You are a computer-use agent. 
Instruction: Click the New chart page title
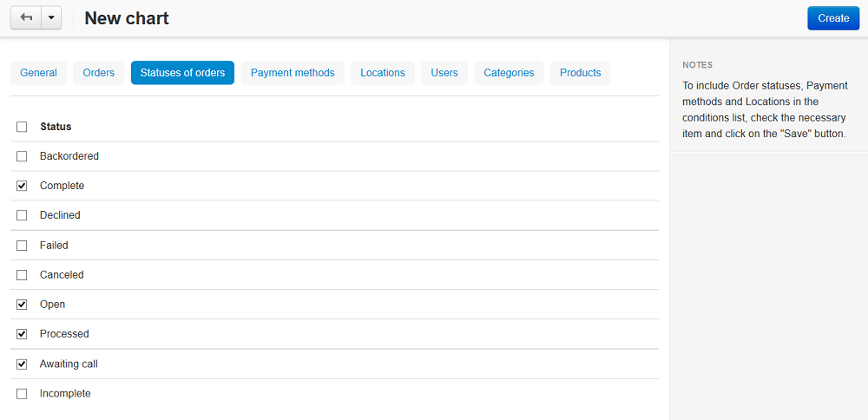click(127, 18)
